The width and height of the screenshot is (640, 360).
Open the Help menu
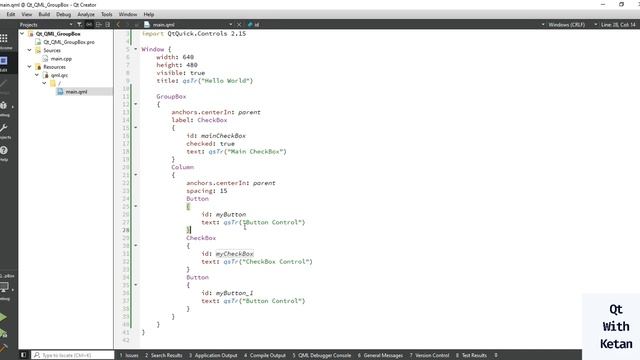pos(149,14)
